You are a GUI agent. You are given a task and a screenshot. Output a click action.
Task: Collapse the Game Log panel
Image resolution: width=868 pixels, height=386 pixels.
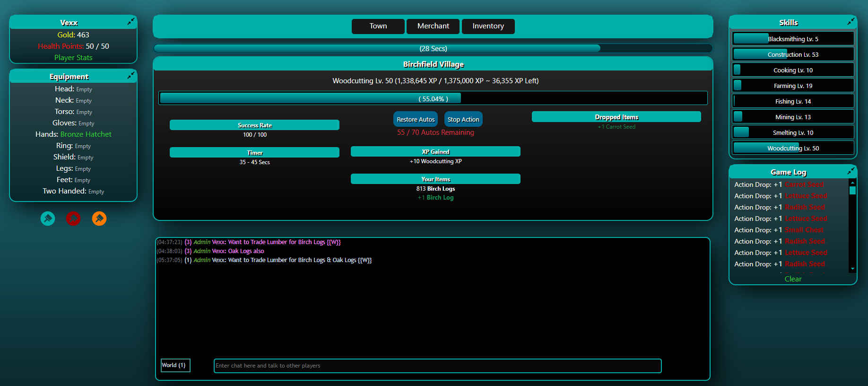click(851, 171)
